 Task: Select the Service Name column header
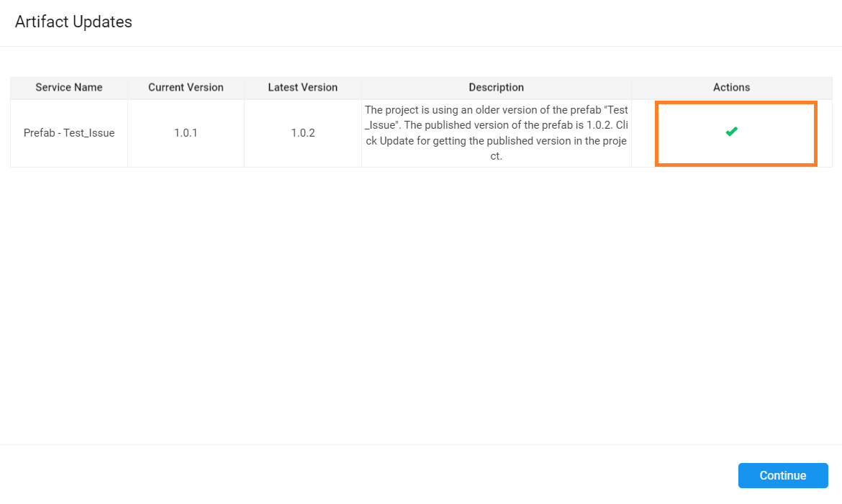click(69, 88)
